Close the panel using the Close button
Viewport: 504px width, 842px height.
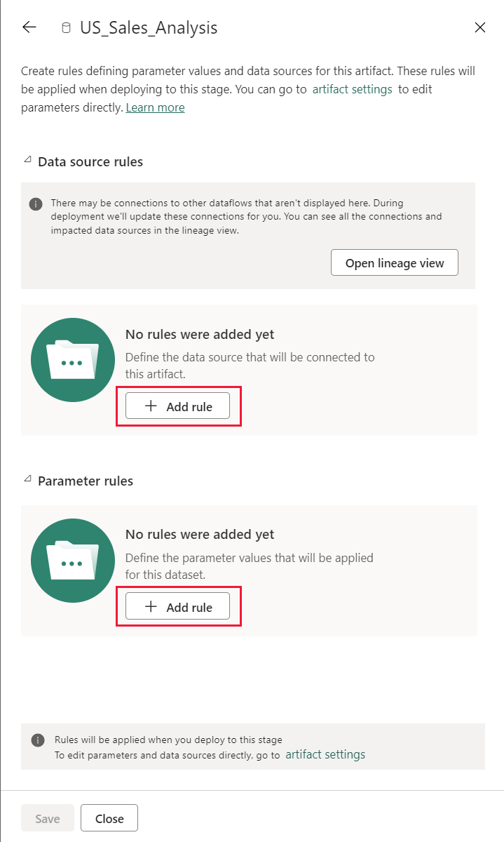(x=109, y=817)
